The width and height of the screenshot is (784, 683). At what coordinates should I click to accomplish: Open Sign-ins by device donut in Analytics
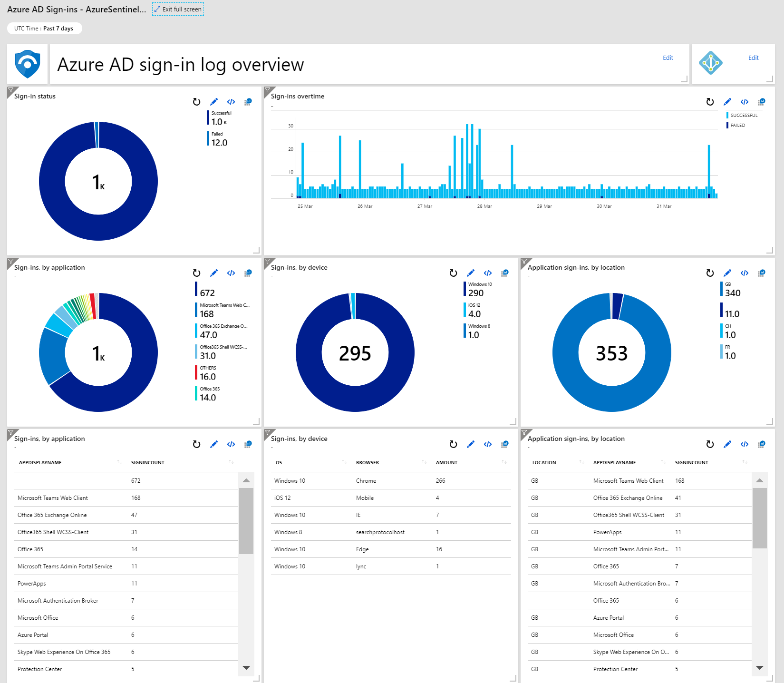click(x=505, y=273)
